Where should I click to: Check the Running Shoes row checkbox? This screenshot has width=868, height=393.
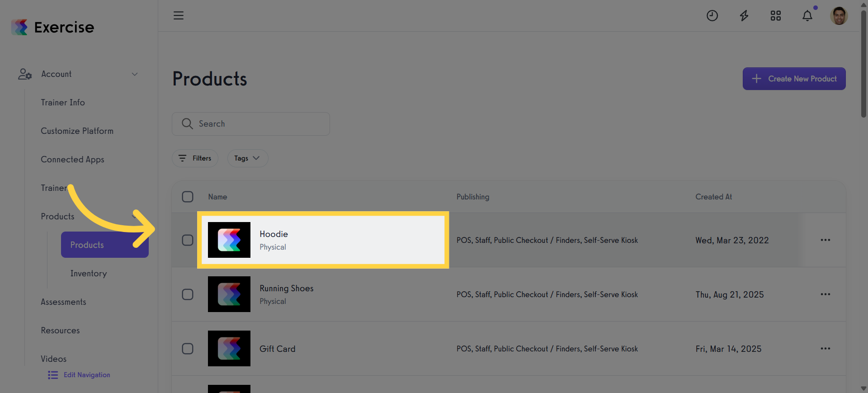[188, 294]
